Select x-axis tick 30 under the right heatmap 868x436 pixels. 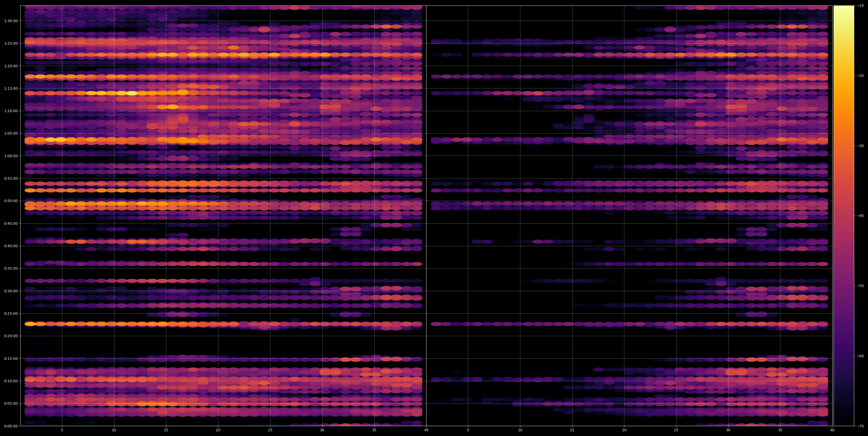[x=728, y=430]
